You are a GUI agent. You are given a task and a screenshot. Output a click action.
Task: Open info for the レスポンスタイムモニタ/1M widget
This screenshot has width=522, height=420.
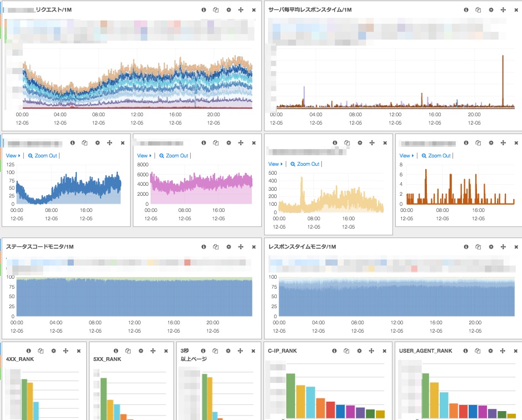coord(465,246)
